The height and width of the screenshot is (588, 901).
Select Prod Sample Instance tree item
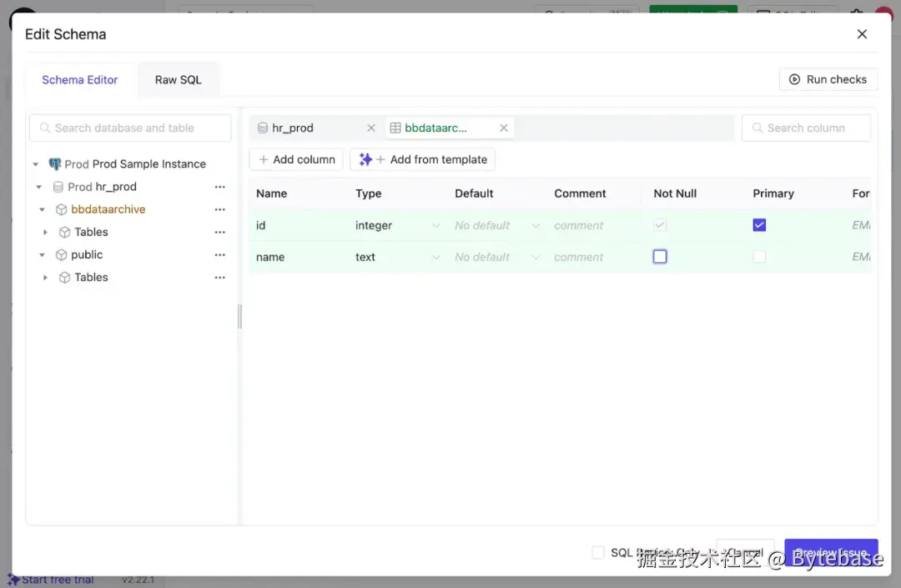coord(135,164)
